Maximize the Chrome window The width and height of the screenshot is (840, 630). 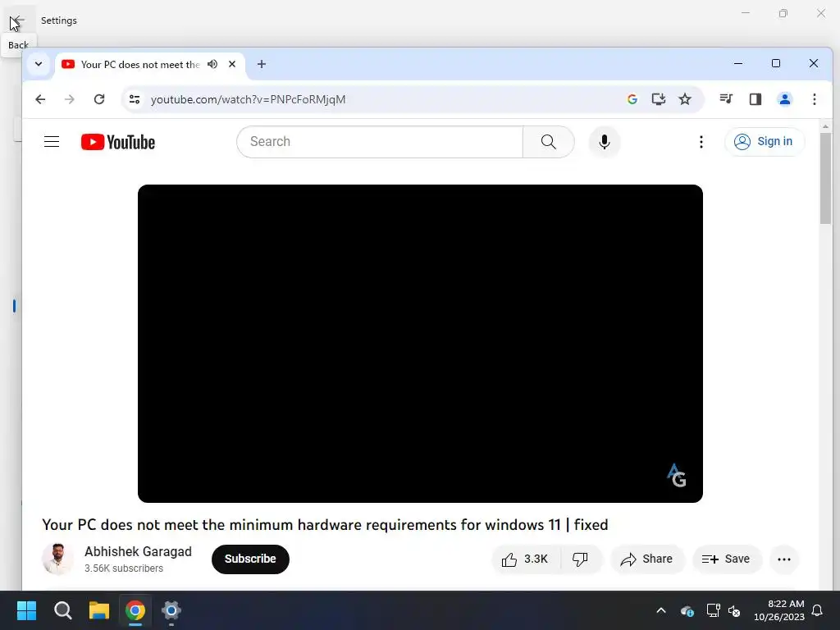[776, 64]
